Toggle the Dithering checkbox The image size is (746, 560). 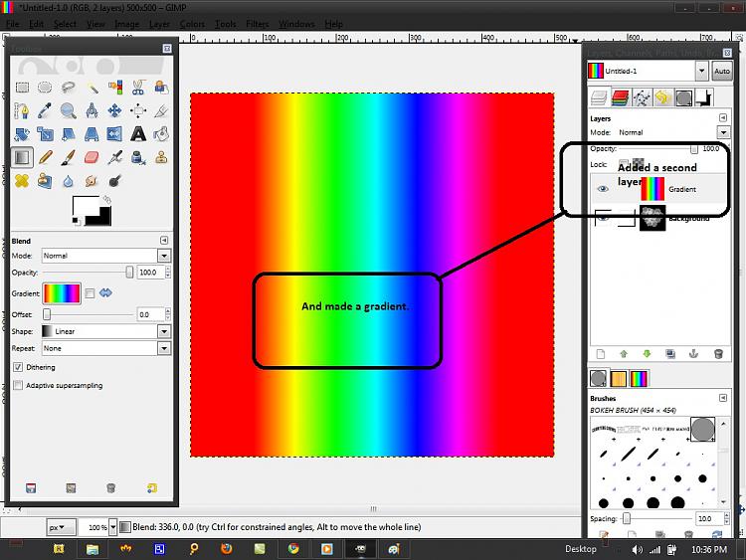coord(18,367)
